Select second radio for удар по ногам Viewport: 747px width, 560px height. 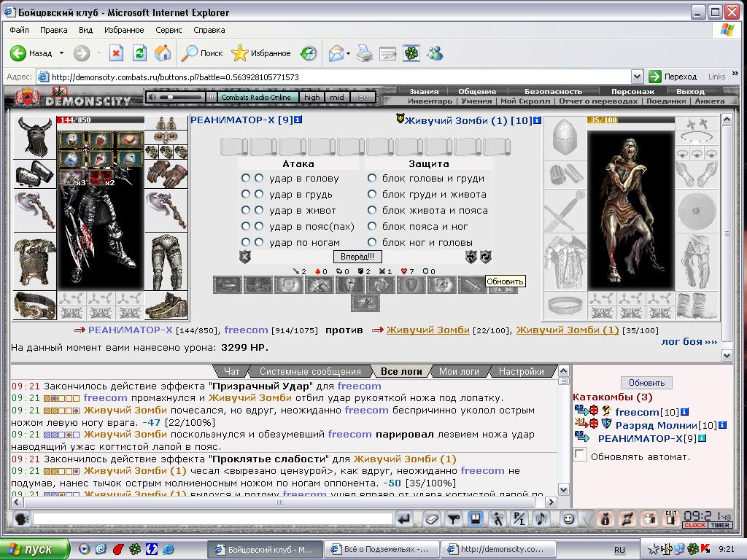(259, 242)
